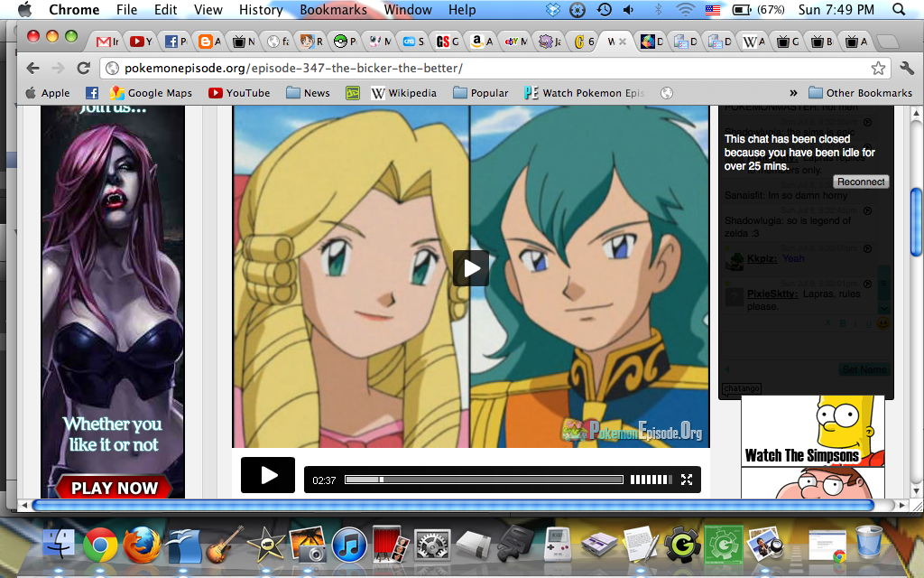Launch iTunes from the Dock
The width and height of the screenshot is (924, 578).
tap(350, 545)
